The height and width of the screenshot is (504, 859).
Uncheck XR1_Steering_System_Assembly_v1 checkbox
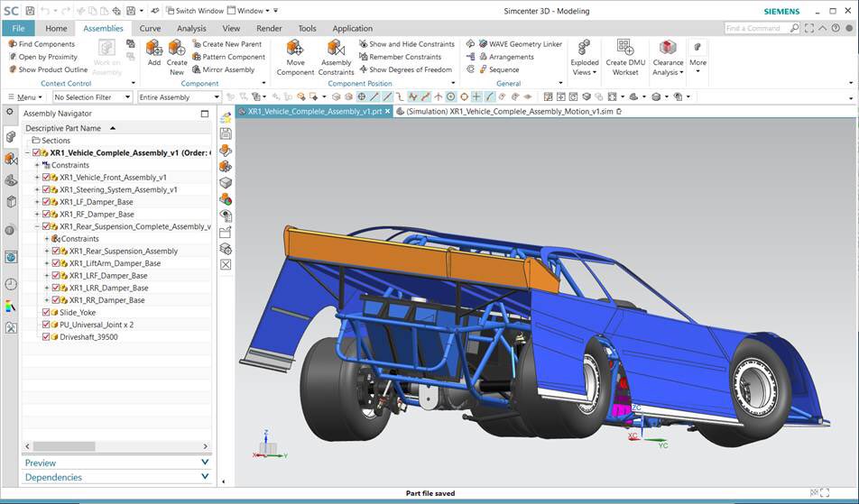coord(46,189)
